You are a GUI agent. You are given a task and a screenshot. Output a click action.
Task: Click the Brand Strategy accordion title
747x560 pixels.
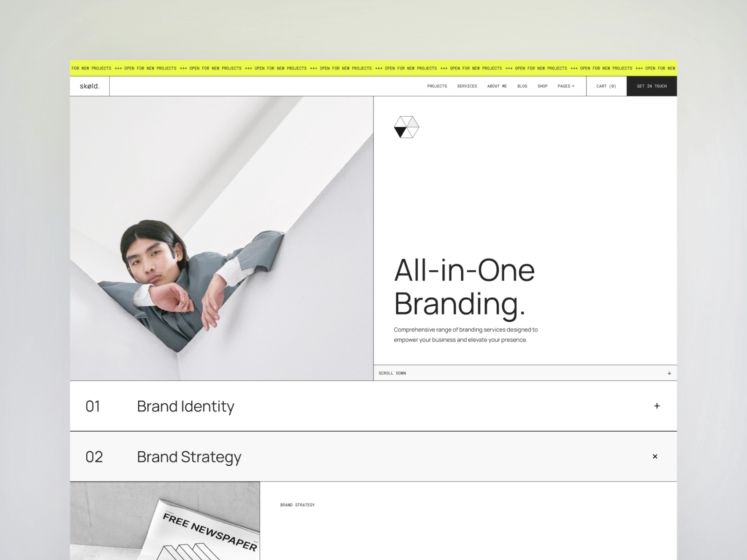click(x=189, y=457)
